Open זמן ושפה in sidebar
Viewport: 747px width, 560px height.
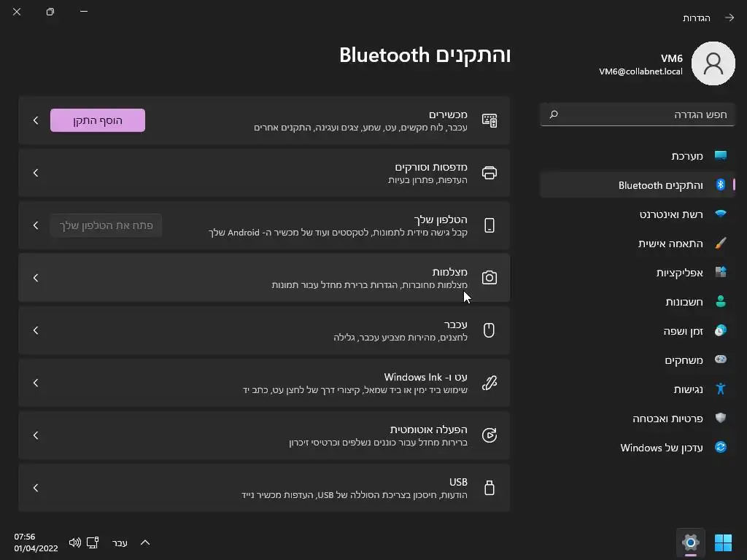tap(638, 331)
